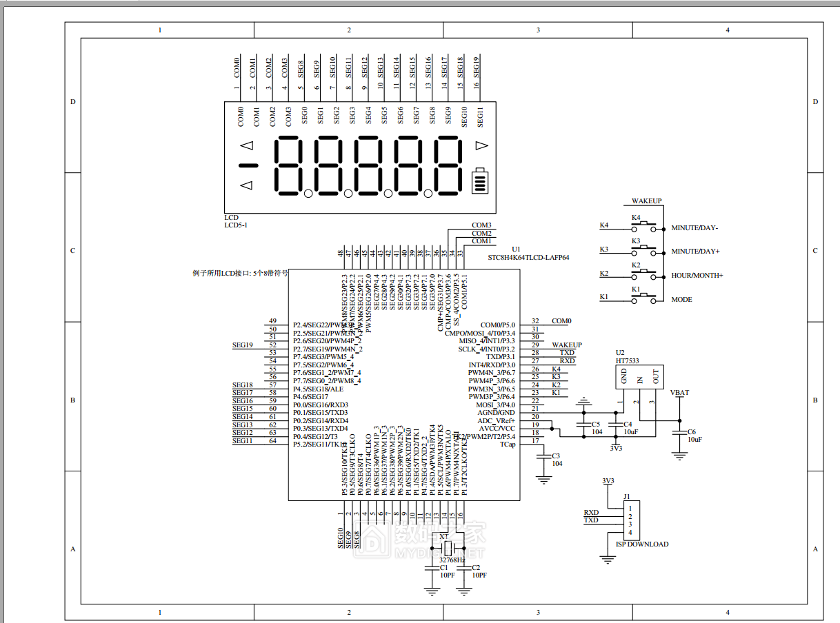
Task: Select the LCD5-1 component label
Action: (235, 225)
